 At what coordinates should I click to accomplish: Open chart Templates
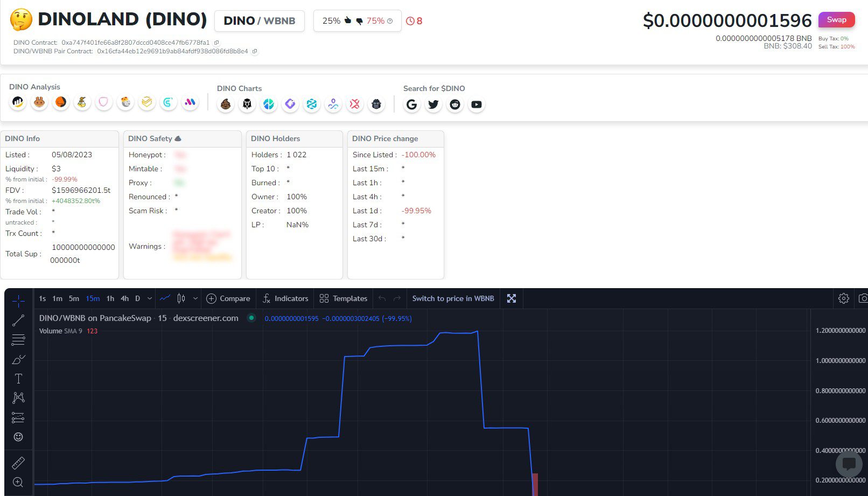tap(344, 298)
